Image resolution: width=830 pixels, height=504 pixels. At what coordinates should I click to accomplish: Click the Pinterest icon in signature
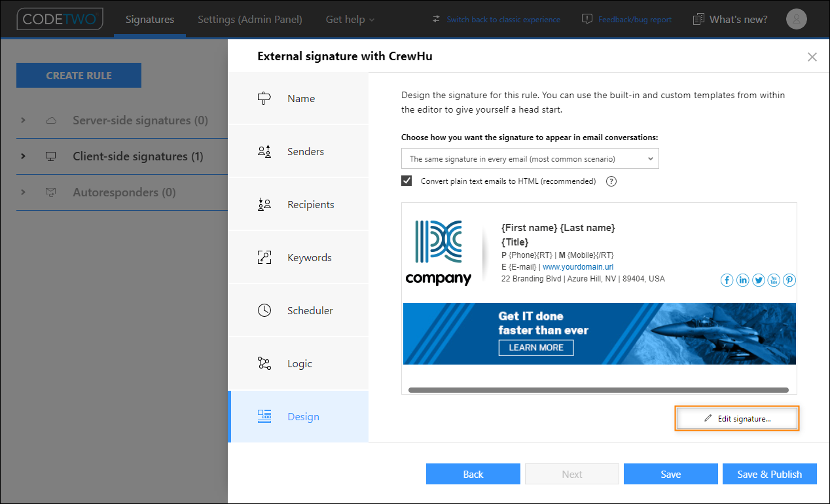tap(789, 280)
